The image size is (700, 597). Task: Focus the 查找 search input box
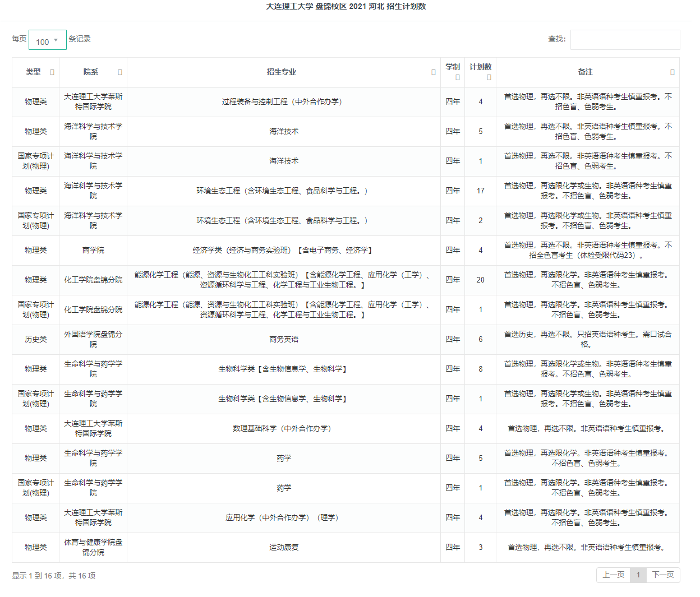(625, 40)
